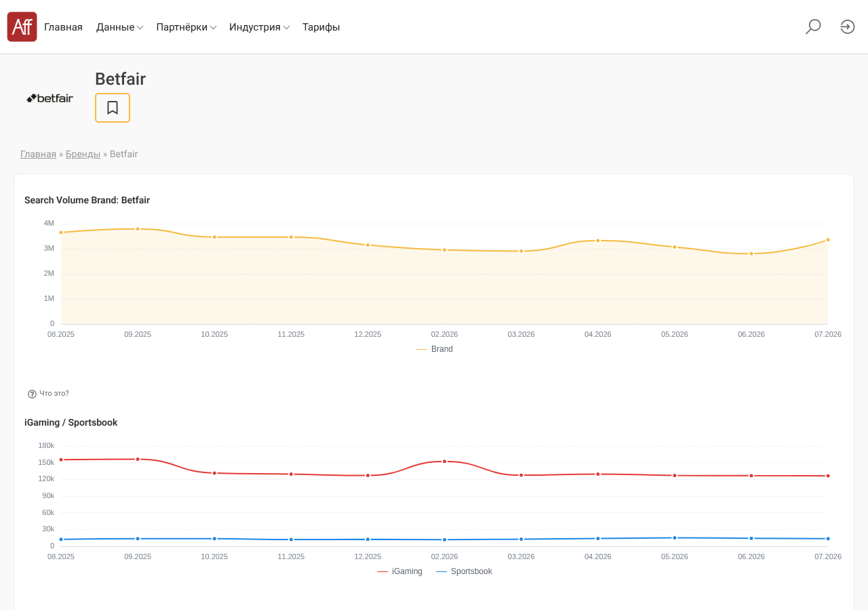
Task: Select the 06.2026 point on Brand chart
Action: tap(751, 253)
